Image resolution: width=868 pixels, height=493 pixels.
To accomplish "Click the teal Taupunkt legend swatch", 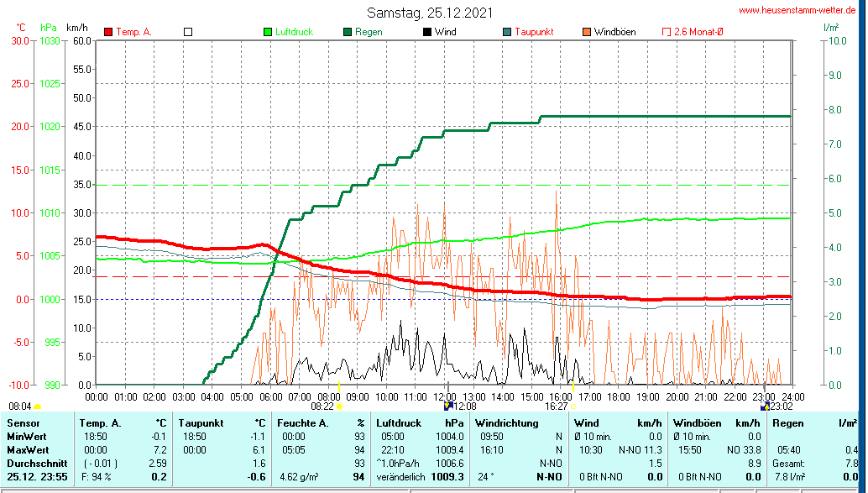I will point(507,32).
